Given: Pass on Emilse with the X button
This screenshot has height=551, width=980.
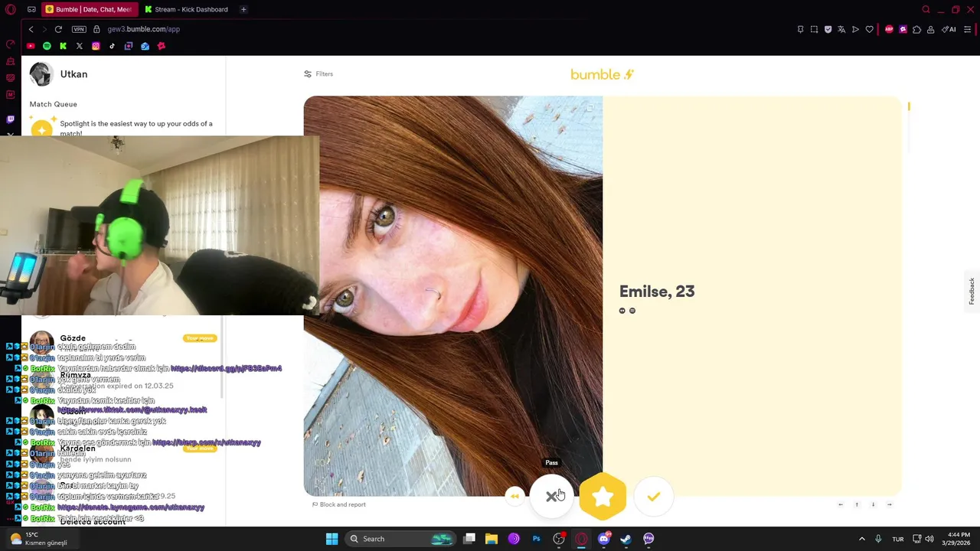Looking at the screenshot, I should click(x=551, y=497).
